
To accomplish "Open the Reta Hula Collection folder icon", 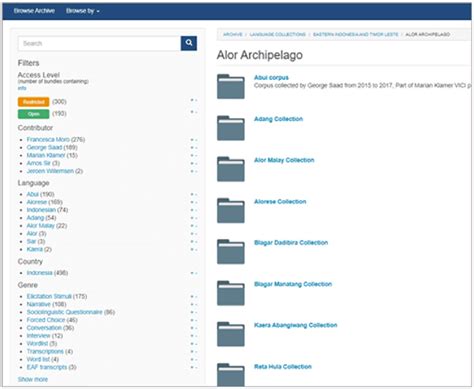I will click(x=231, y=375).
